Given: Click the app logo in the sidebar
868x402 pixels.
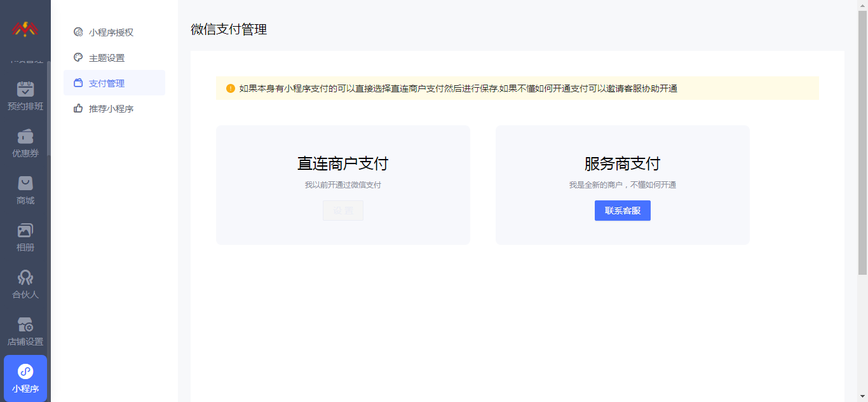Looking at the screenshot, I should (25, 29).
